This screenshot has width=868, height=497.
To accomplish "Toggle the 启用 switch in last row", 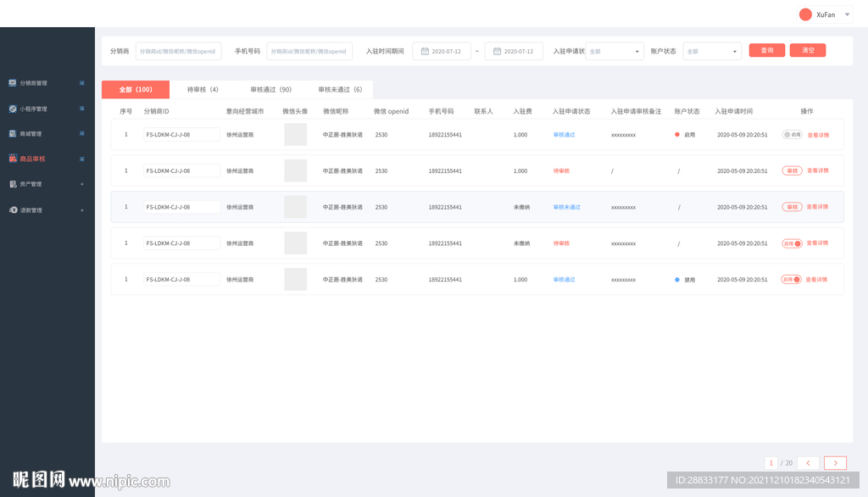I will pyautogui.click(x=792, y=279).
